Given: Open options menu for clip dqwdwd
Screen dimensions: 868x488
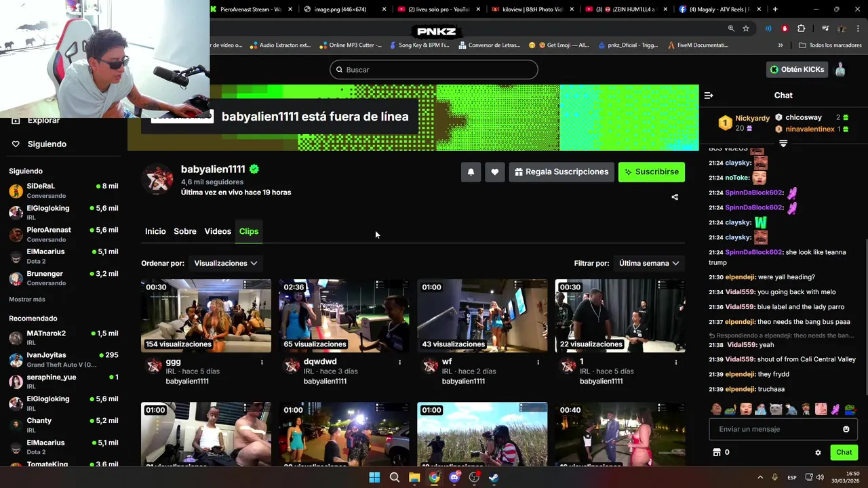Looking at the screenshot, I should tap(399, 363).
